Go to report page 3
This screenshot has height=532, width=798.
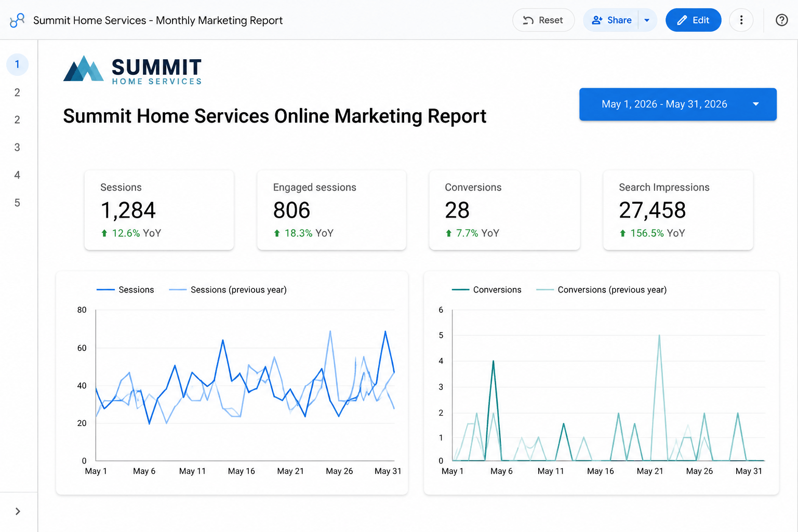[x=17, y=148]
